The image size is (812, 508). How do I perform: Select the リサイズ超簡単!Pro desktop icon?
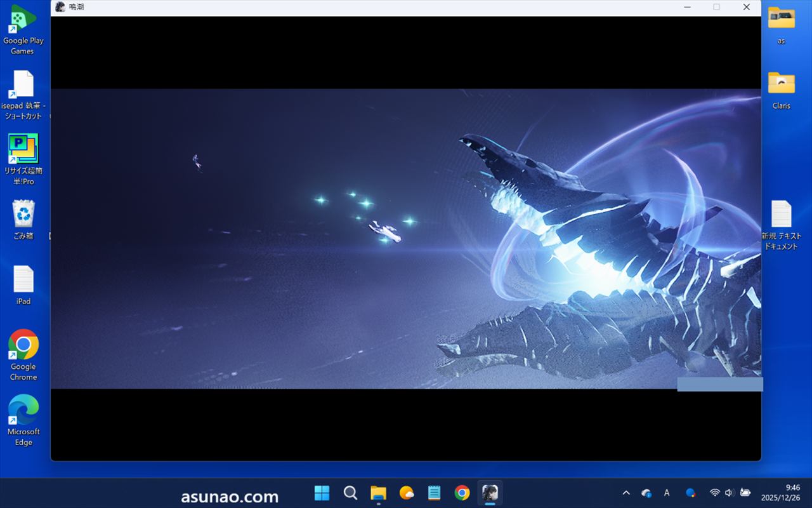coord(23,149)
